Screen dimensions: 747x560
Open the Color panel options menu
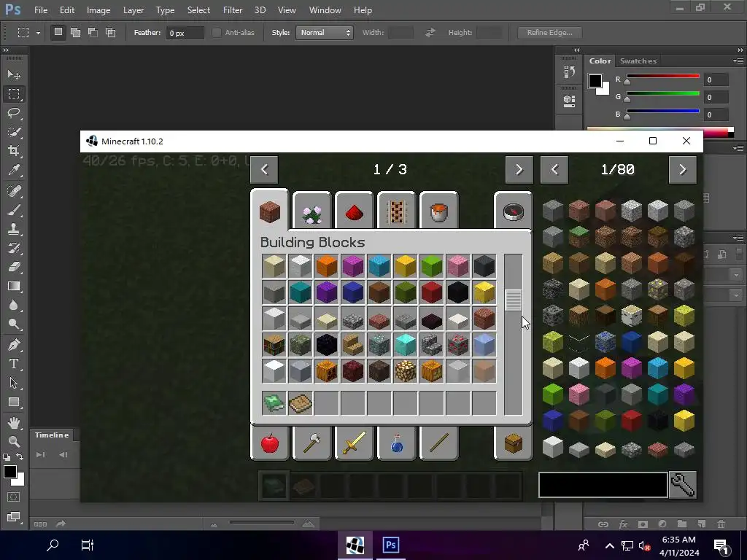click(x=738, y=61)
